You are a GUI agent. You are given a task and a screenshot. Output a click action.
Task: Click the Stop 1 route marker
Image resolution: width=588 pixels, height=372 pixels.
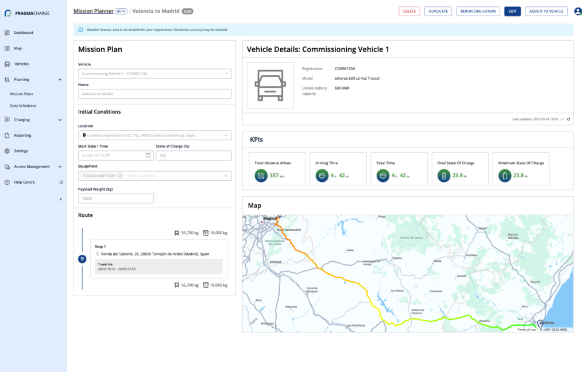pyautogui.click(x=82, y=259)
